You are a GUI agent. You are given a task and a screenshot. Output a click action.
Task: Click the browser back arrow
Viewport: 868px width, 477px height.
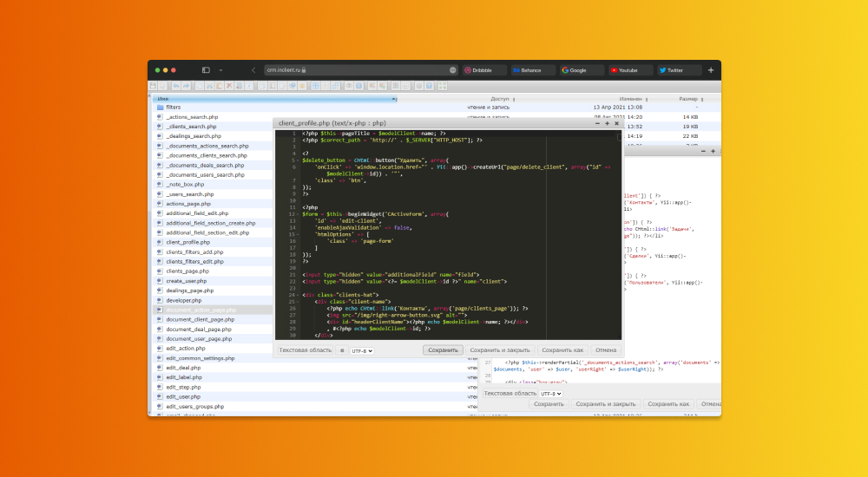point(253,69)
